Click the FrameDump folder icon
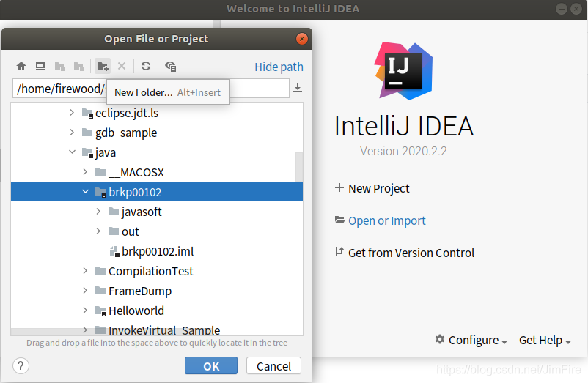The width and height of the screenshot is (588, 383). tap(100, 291)
